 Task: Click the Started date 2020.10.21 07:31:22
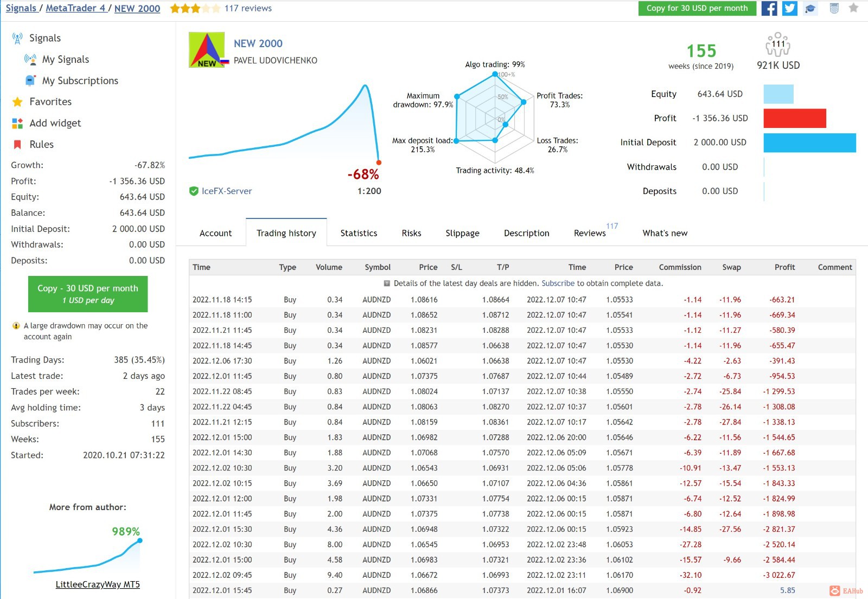point(124,455)
